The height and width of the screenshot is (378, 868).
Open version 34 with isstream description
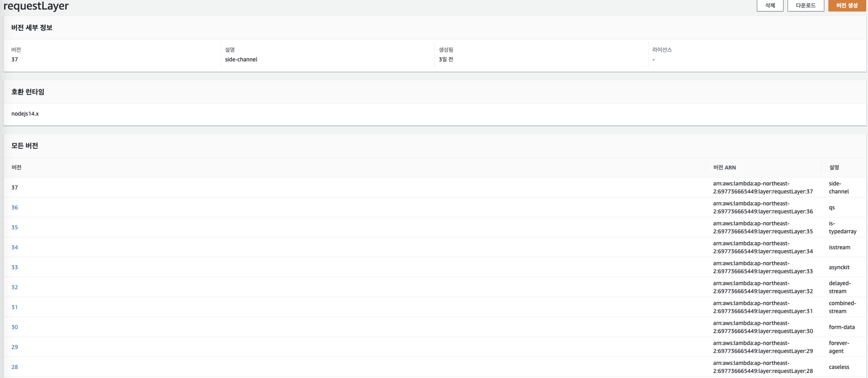pyautogui.click(x=15, y=247)
